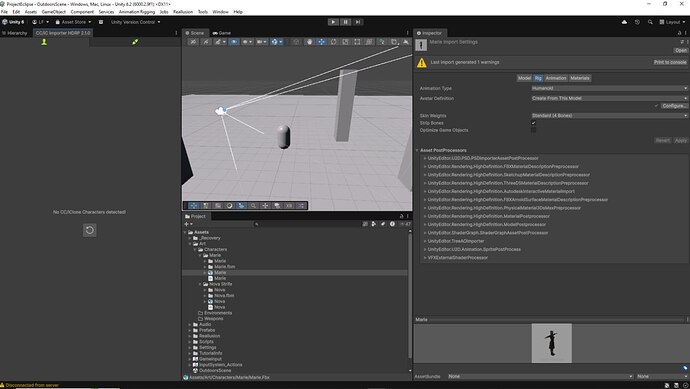Toggle the Optimize Game Objects checkbox
This screenshot has width=690, height=389.
pyautogui.click(x=533, y=130)
